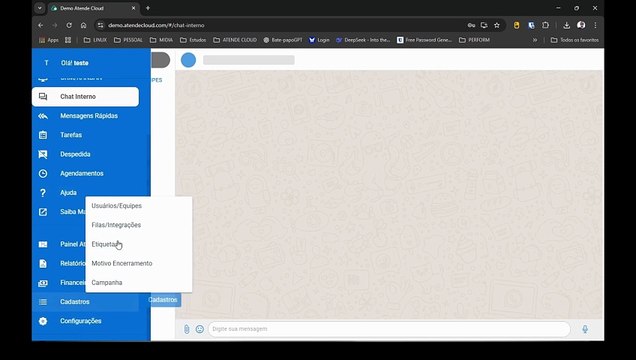The height and width of the screenshot is (360, 636).
Task: Click the Relatórios document icon
Action: [x=43, y=264]
